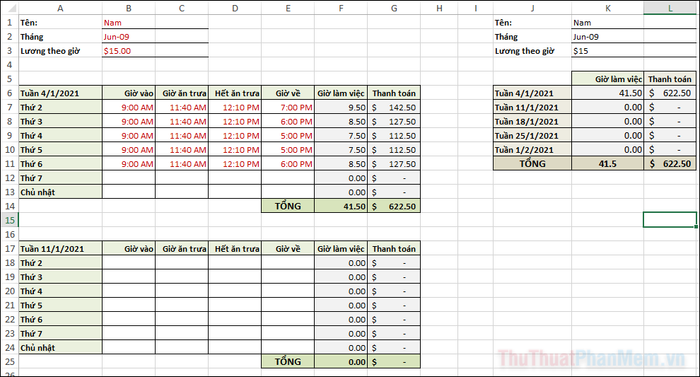Click the 0.00 total hours cell in row 25
The height and width of the screenshot is (377, 700).
[341, 361]
